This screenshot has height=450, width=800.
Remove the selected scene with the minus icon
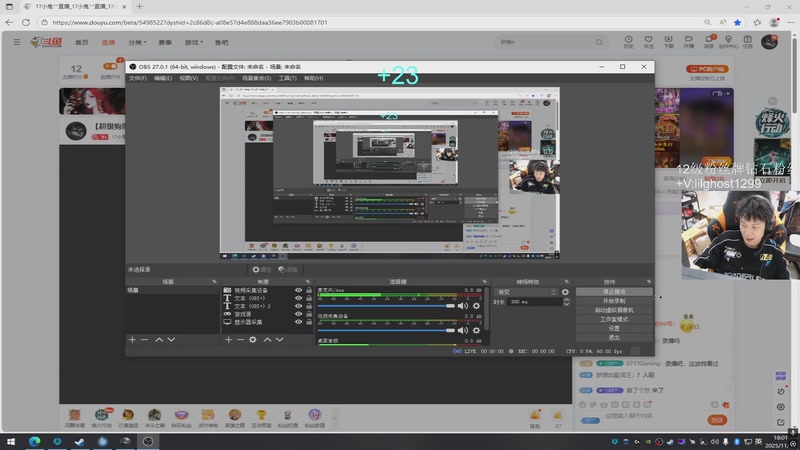click(x=144, y=340)
